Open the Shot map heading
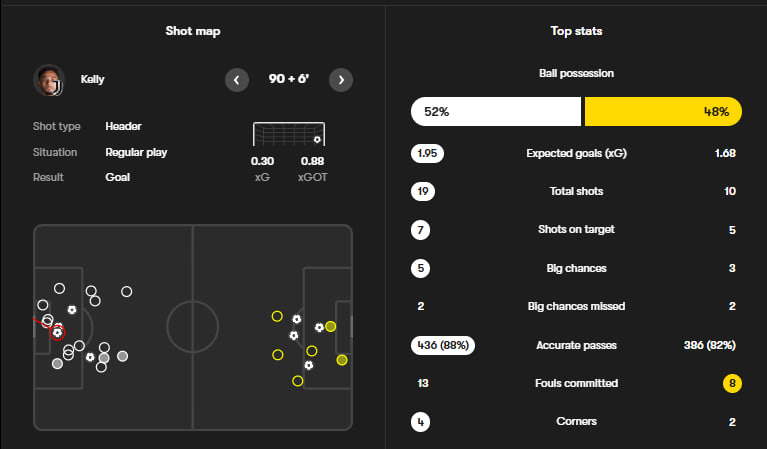This screenshot has height=449, width=767. 193,31
